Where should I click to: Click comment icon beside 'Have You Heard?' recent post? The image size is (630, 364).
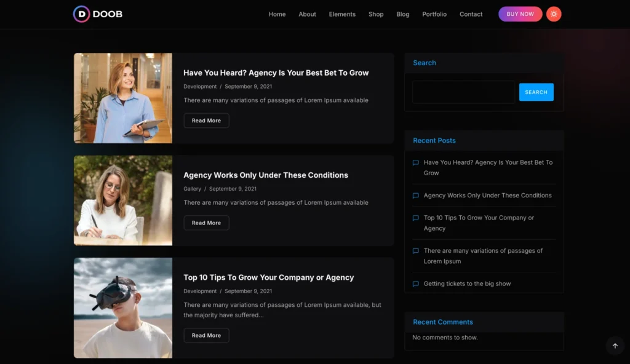[416, 163]
